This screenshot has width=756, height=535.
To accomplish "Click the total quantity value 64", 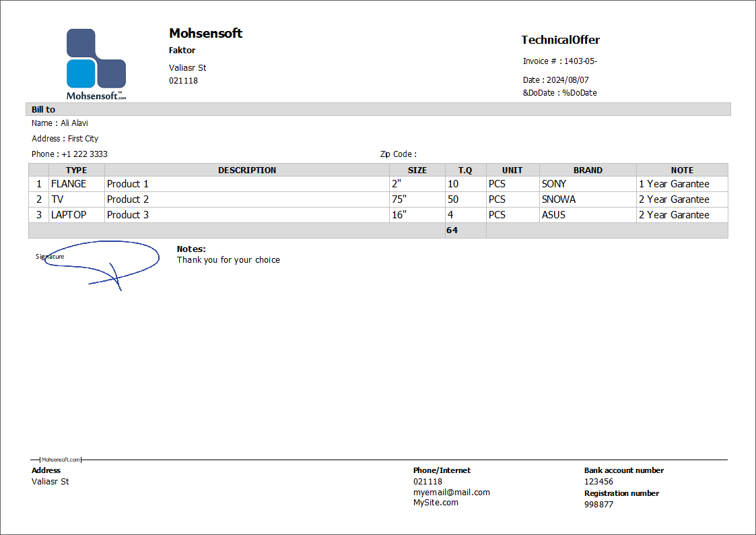I will 454,230.
